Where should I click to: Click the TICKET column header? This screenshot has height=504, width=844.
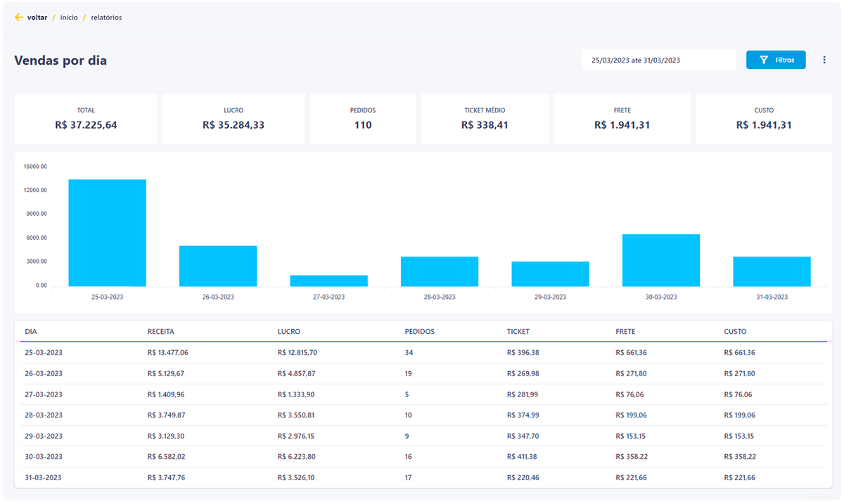(x=518, y=332)
